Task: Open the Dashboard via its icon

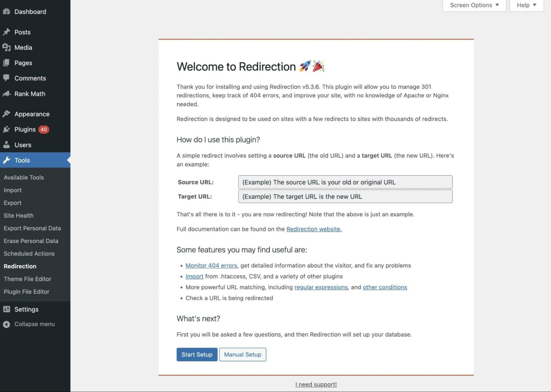Action: [x=7, y=12]
